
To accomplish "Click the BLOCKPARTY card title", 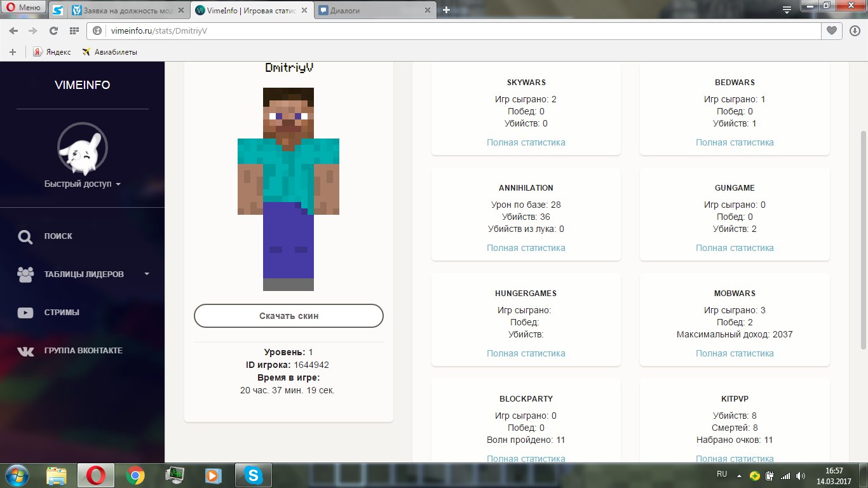I will pos(526,399).
